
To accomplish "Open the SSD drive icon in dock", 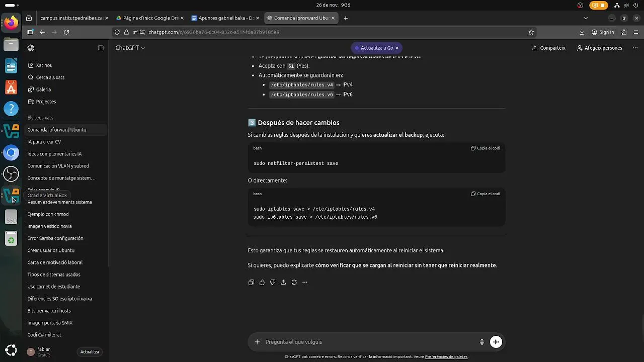I will point(11,217).
